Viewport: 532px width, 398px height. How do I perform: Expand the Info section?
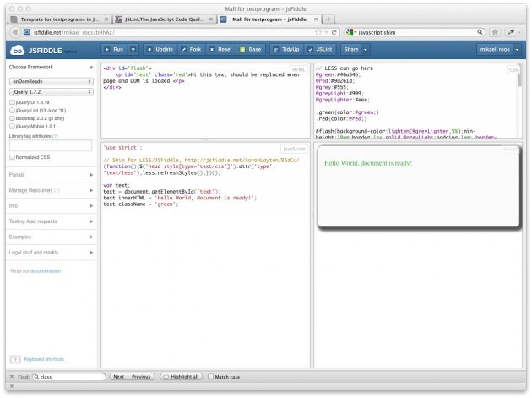pos(52,206)
